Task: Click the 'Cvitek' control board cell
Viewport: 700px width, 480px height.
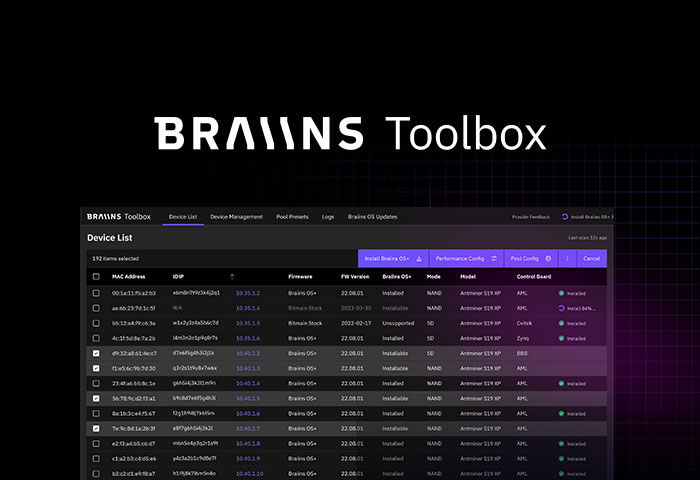Action: [x=524, y=323]
